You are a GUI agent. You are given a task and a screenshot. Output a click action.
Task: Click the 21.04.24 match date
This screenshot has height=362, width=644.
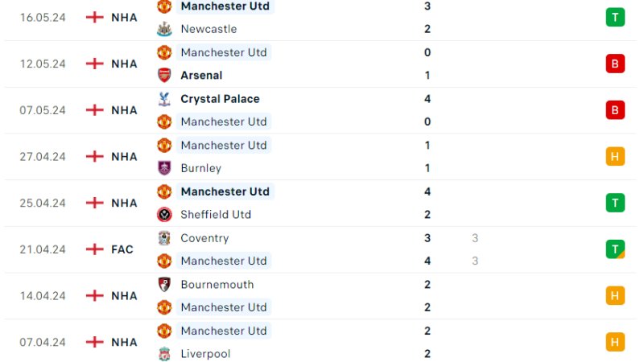[x=43, y=249]
